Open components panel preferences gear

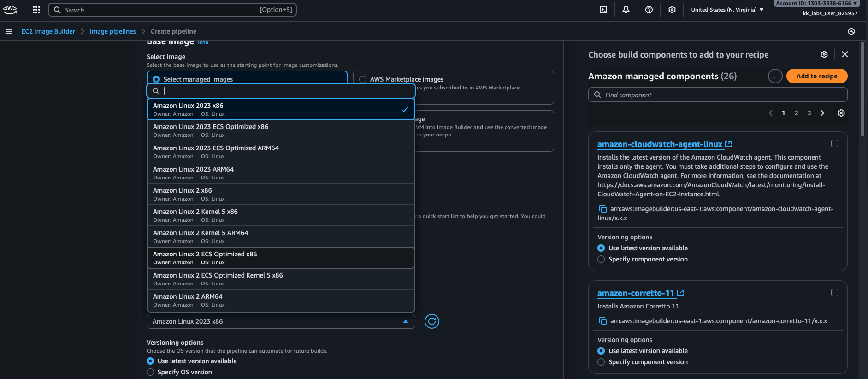[824, 54]
